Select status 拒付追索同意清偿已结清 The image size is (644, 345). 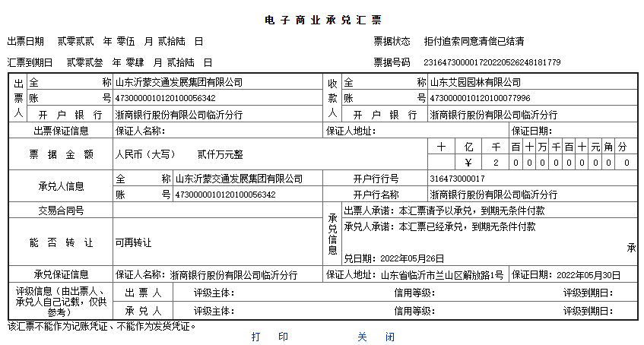(474, 42)
